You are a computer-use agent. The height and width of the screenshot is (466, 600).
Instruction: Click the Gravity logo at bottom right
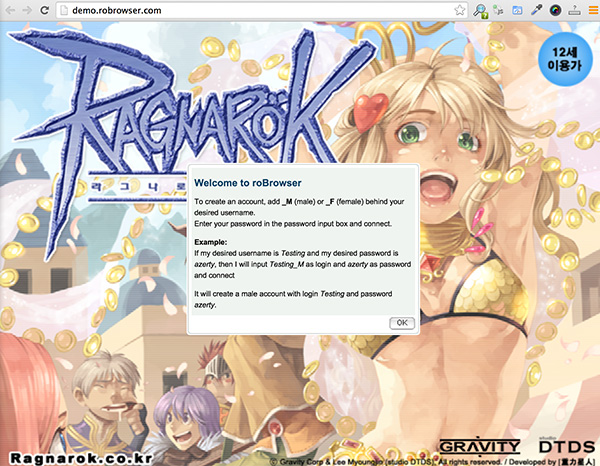[x=479, y=446]
